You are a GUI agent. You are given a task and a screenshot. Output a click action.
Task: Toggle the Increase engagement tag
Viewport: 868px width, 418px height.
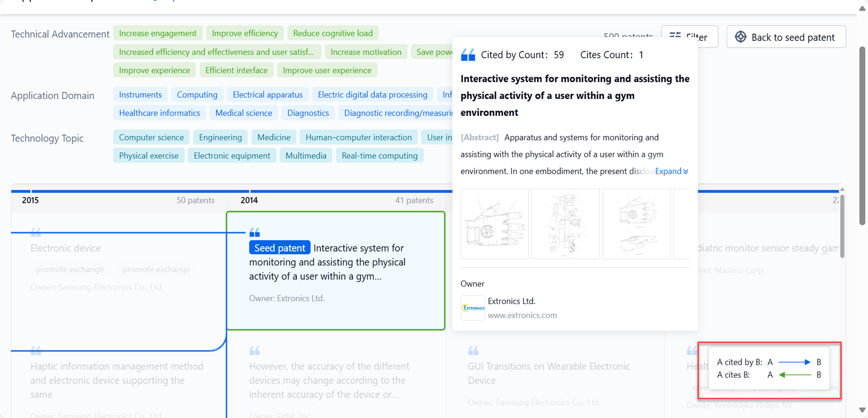(x=158, y=33)
